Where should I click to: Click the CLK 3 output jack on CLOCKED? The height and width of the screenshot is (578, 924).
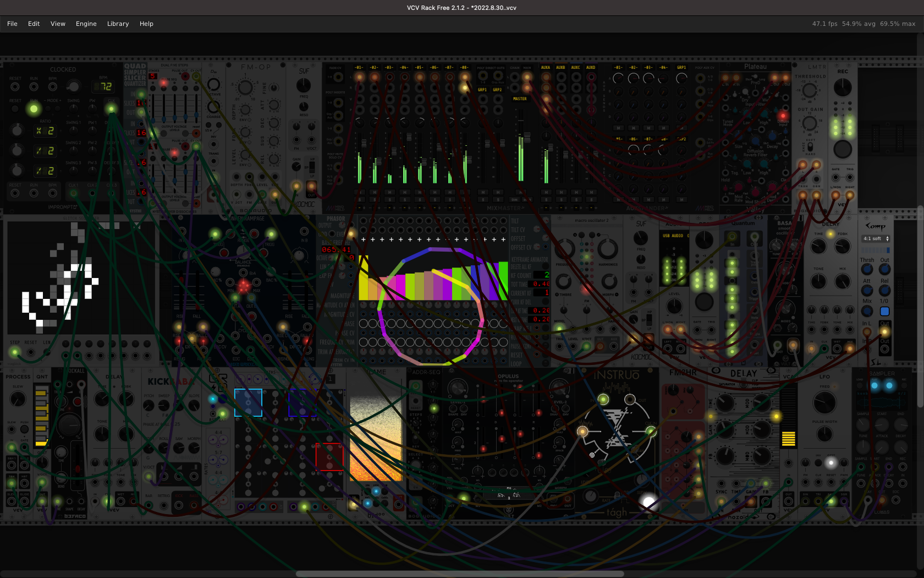coord(112,193)
